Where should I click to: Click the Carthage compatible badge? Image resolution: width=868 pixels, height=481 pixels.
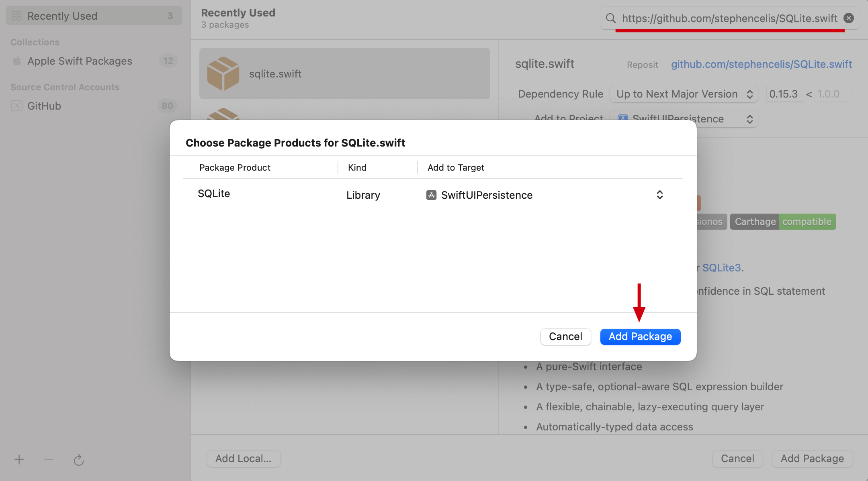click(783, 222)
